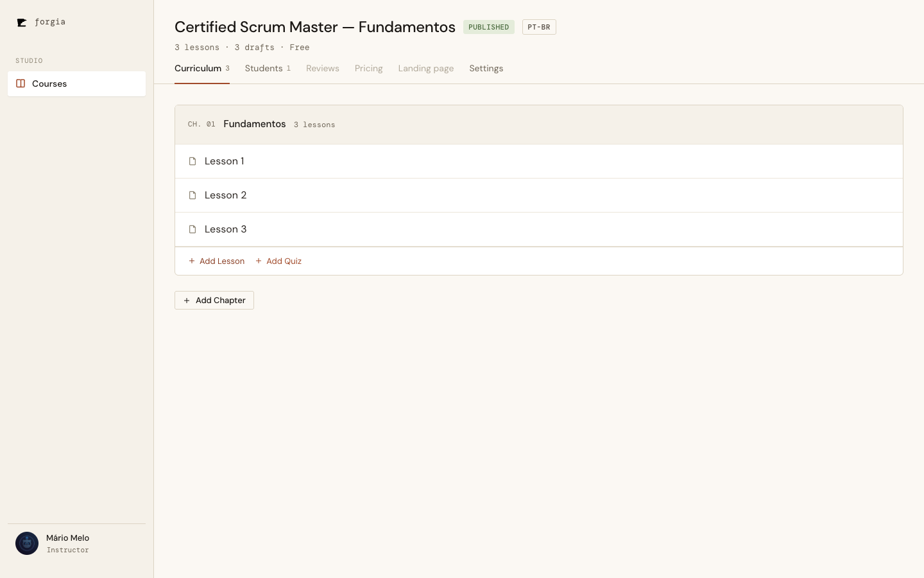Click the forgia logo icon
Screen dimensions: 924x578
point(22,22)
